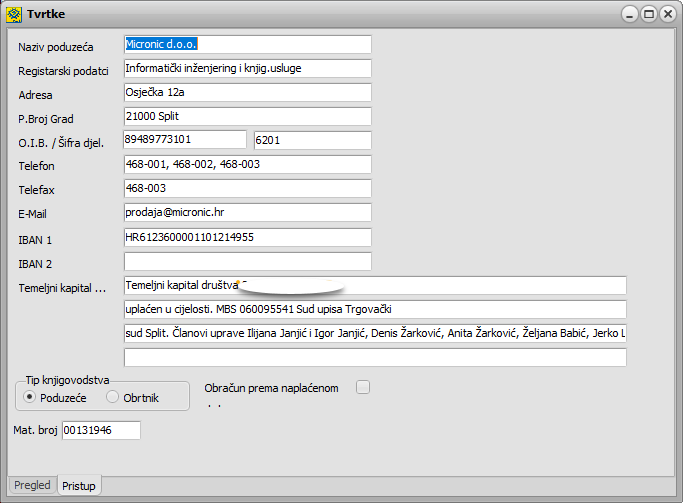The height and width of the screenshot is (503, 683).
Task: Select the Poduzeće radio button
Action: click(x=29, y=397)
